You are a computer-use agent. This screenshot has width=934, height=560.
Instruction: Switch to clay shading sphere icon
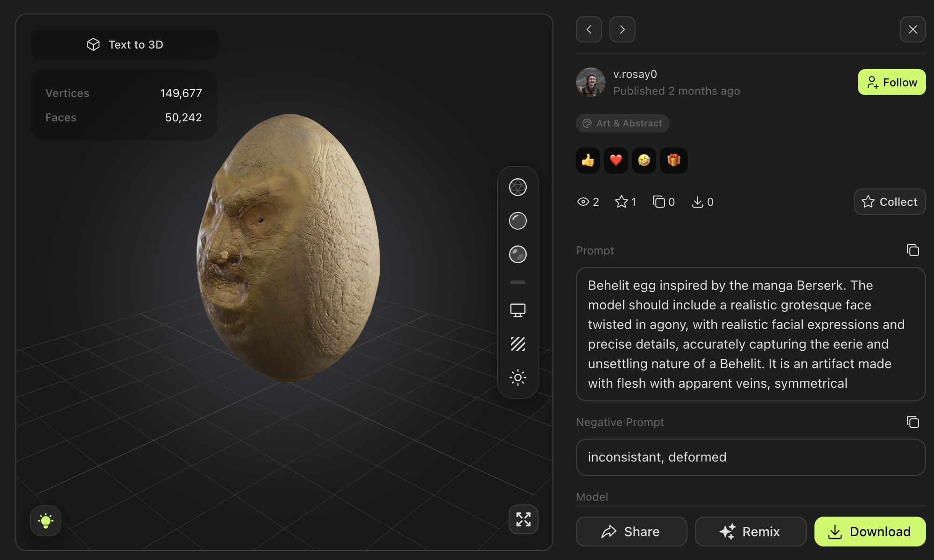coord(517,221)
